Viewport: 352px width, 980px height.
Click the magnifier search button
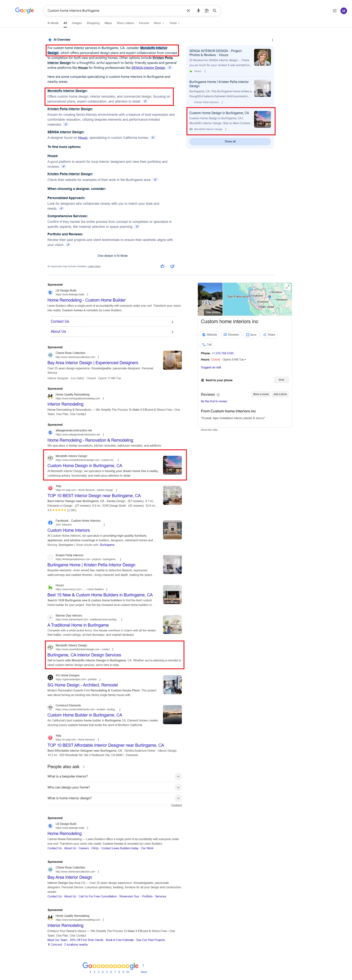[x=214, y=11]
